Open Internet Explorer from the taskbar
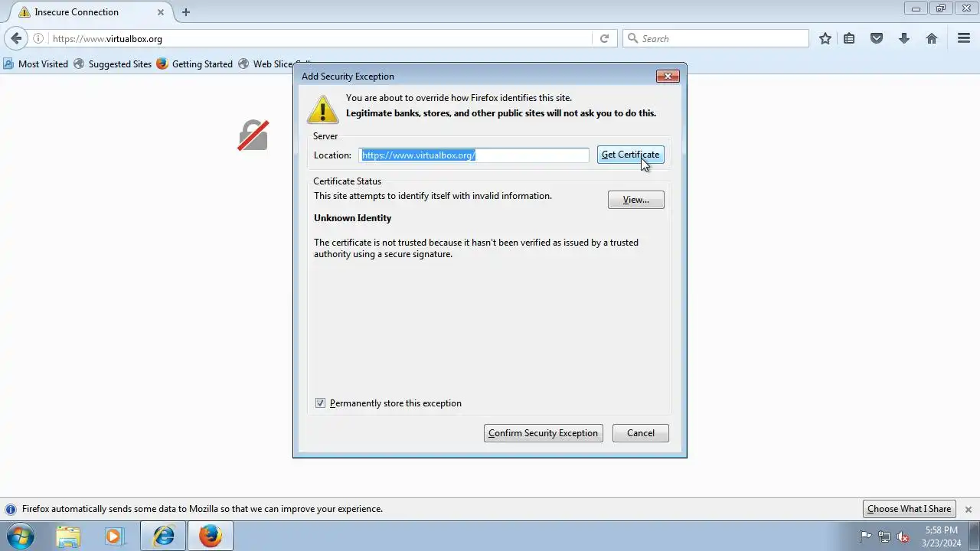The image size is (980, 551). pos(163,536)
